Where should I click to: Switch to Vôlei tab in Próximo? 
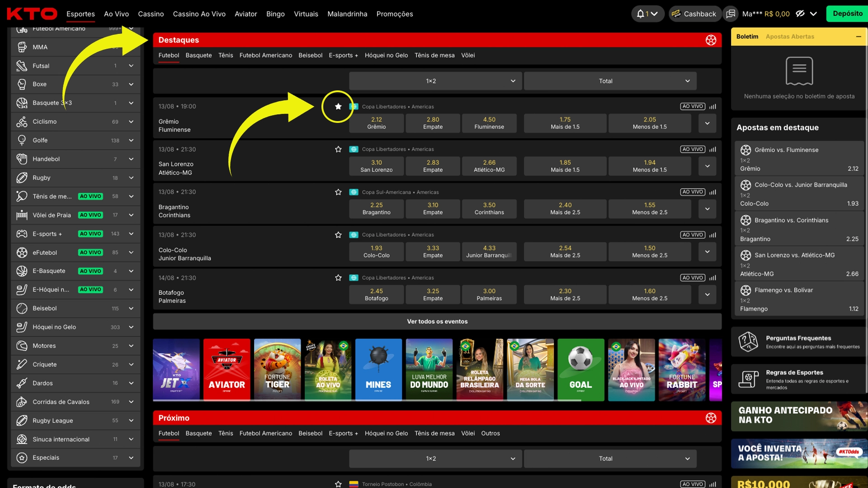point(468,433)
